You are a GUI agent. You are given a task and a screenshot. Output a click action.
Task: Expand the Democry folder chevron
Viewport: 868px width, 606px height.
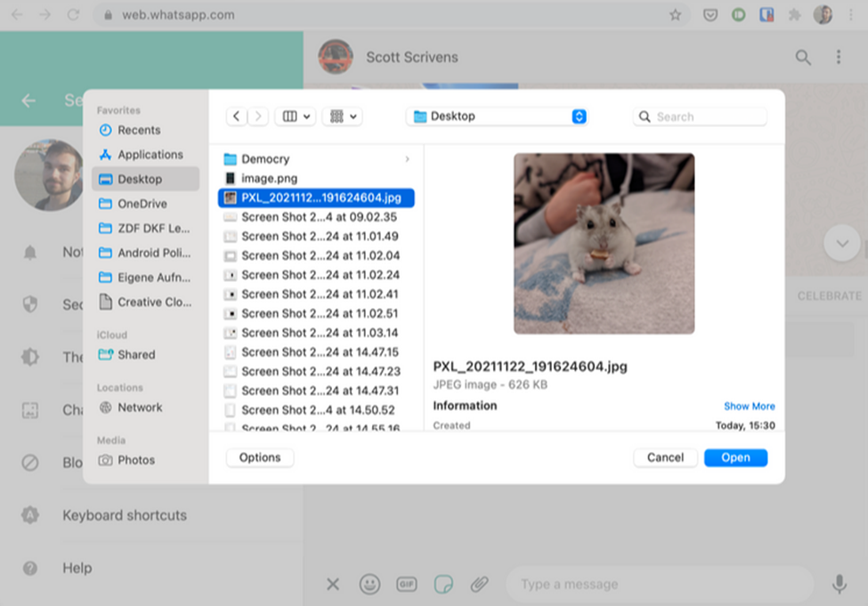tap(408, 159)
